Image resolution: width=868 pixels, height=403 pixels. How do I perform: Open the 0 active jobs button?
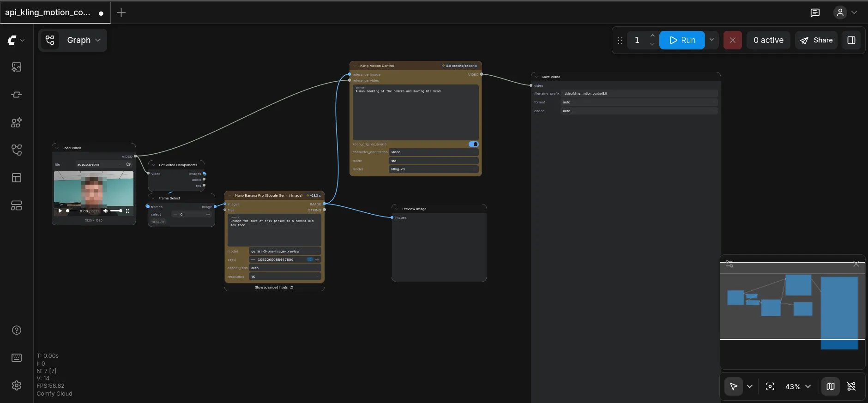tap(768, 40)
